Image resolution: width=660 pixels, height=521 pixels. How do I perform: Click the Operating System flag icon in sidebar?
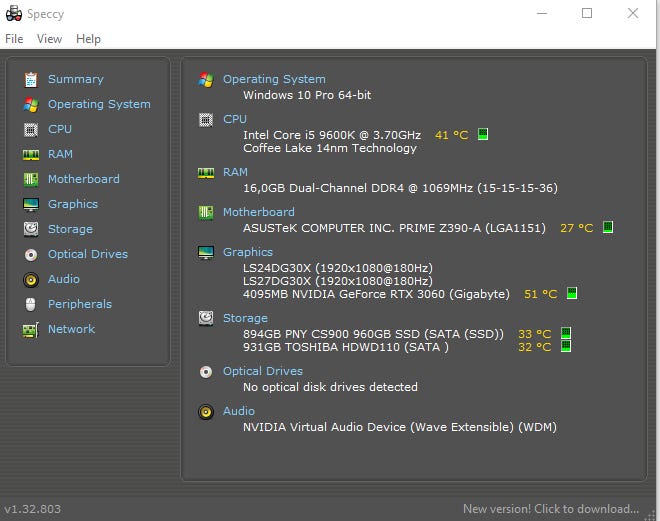[31, 104]
